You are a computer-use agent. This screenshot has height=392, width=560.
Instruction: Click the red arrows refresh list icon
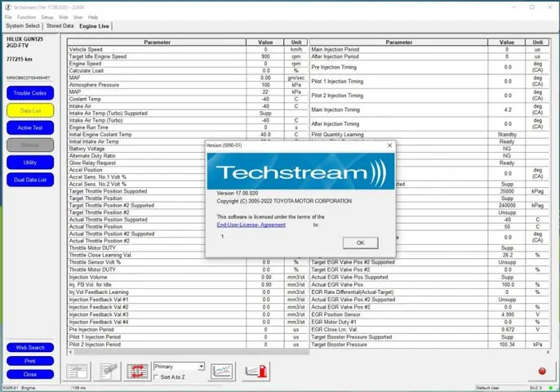(137, 372)
